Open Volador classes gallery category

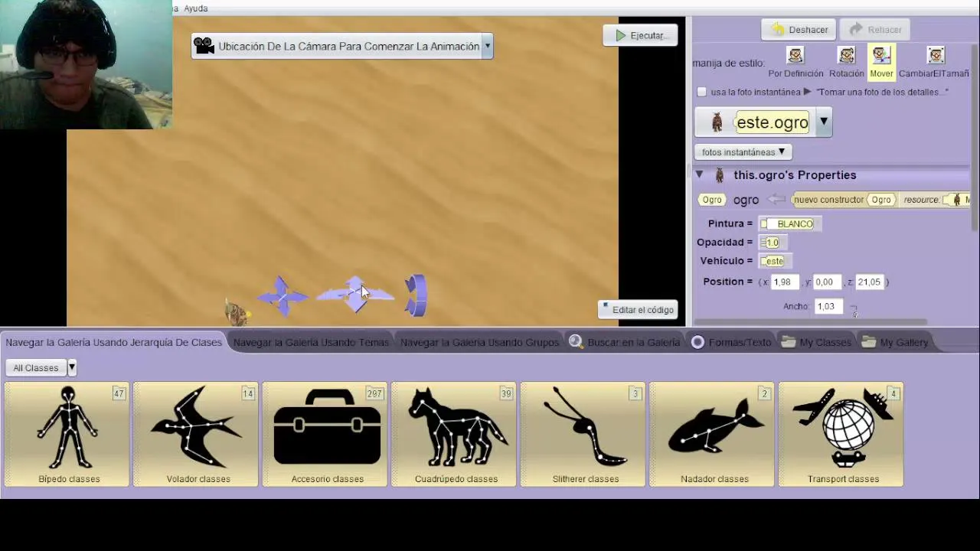(196, 435)
